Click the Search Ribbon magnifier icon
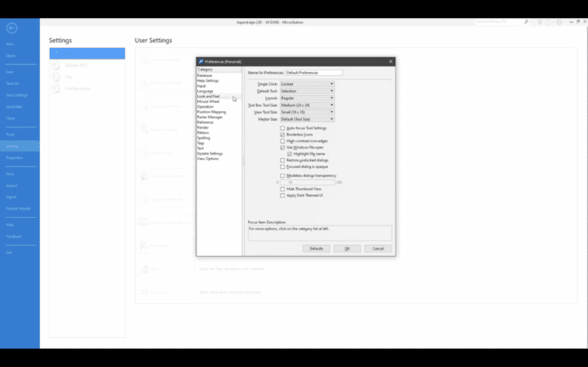The height and width of the screenshot is (367, 588). pos(526,22)
